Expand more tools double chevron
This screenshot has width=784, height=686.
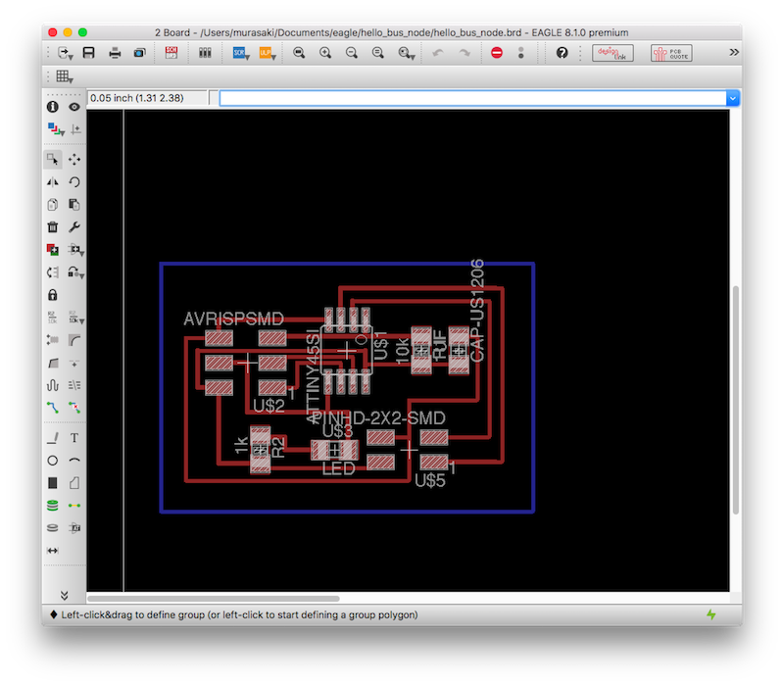[x=64, y=595]
